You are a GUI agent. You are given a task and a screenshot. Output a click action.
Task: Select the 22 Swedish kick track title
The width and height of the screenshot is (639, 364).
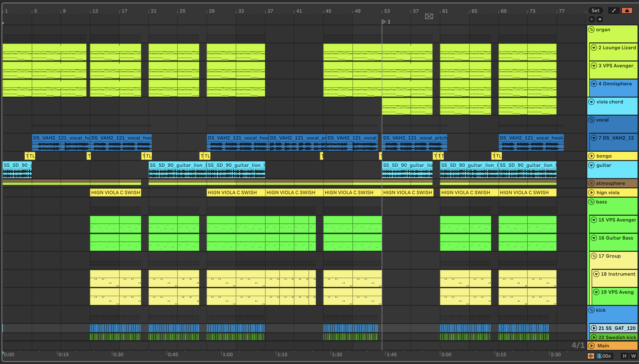(x=617, y=337)
